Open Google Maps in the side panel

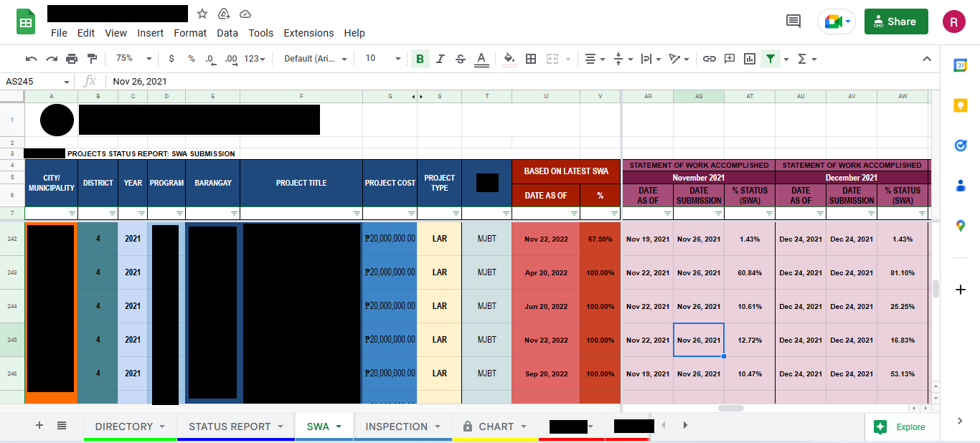(961, 226)
